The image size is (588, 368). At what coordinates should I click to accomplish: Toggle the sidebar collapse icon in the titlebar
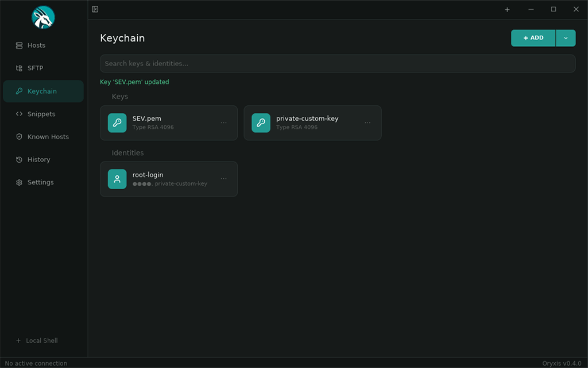95,9
